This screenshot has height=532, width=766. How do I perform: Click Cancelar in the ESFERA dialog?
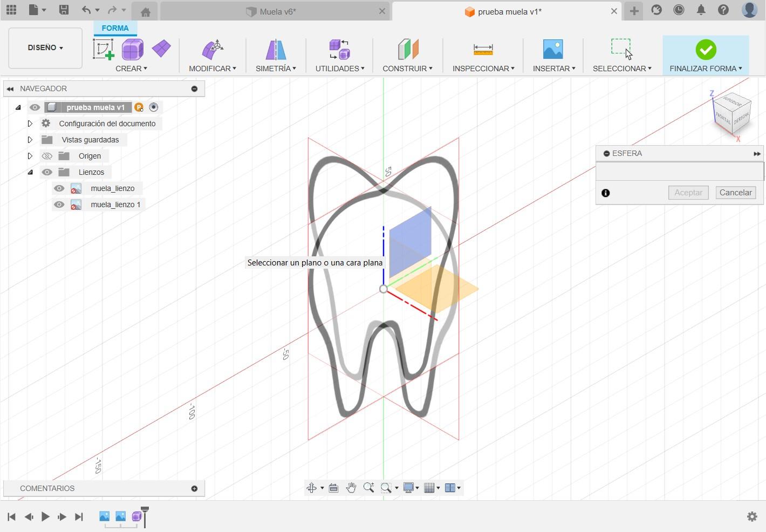coord(735,193)
